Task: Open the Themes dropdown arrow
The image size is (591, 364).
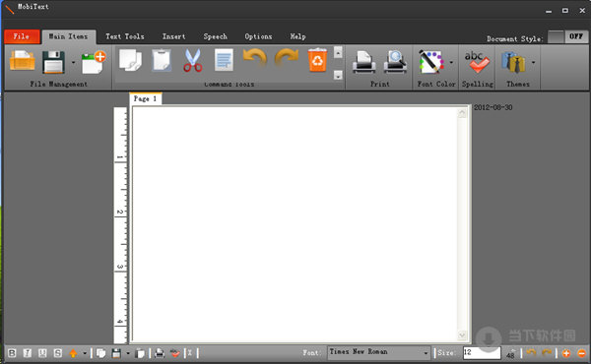Action: [x=533, y=63]
